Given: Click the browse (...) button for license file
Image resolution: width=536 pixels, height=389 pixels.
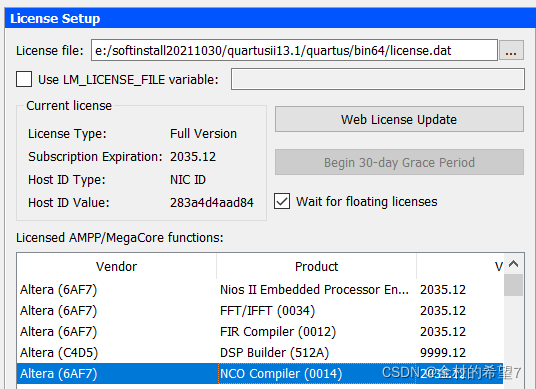Looking at the screenshot, I should 511,50.
